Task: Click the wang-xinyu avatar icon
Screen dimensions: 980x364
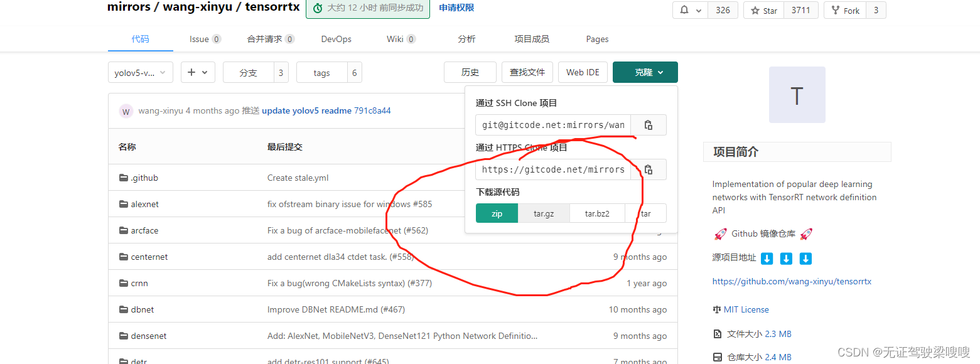Action: click(x=126, y=111)
